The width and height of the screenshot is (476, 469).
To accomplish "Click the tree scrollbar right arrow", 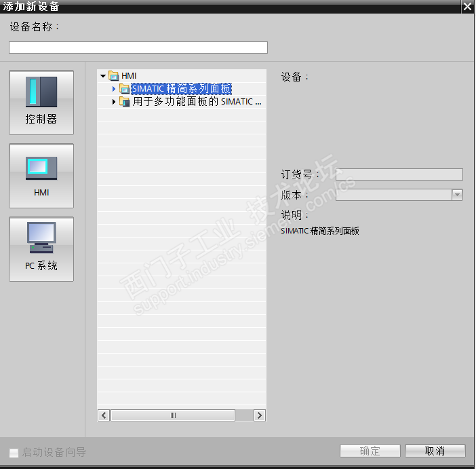I will (x=260, y=415).
